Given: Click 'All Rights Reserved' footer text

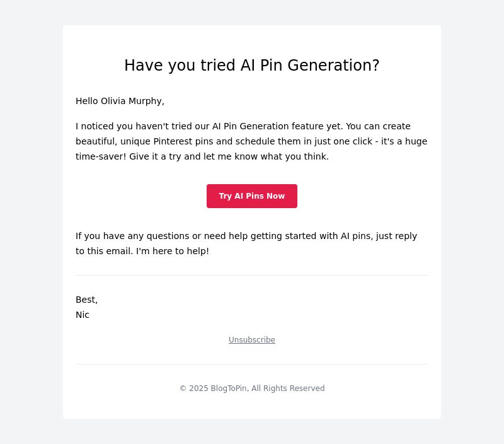Looking at the screenshot, I should coord(288,389).
